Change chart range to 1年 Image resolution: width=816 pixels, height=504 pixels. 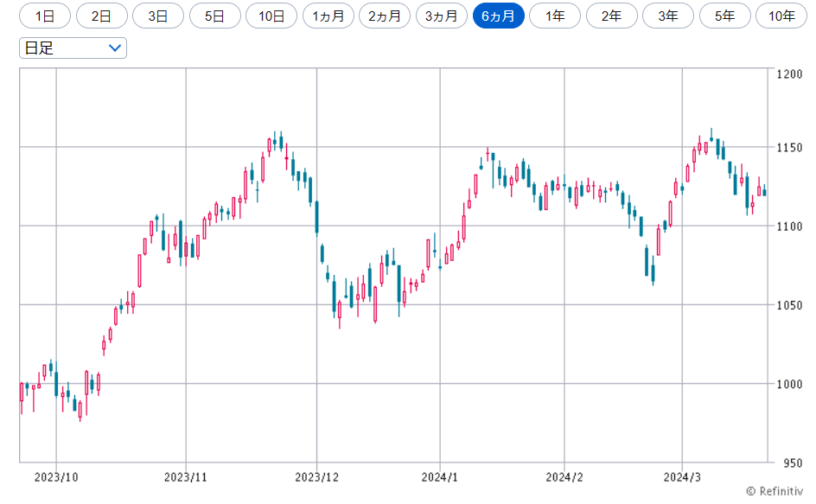tap(554, 16)
